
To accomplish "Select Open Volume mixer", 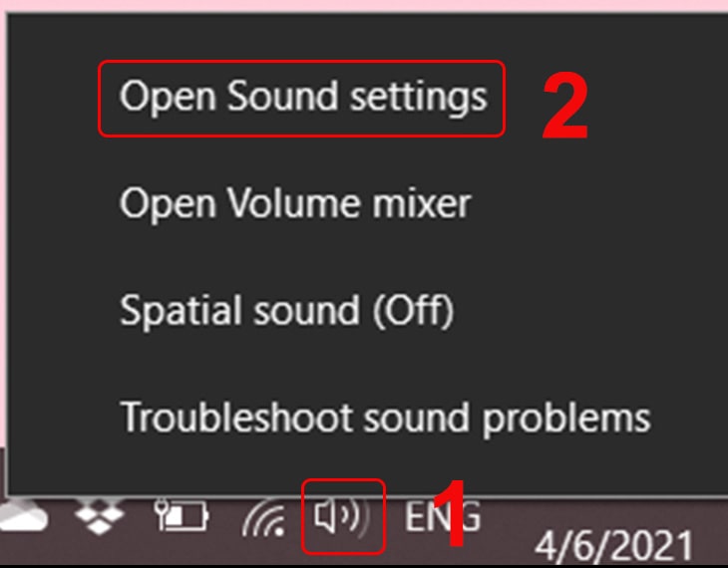I will 294,204.
